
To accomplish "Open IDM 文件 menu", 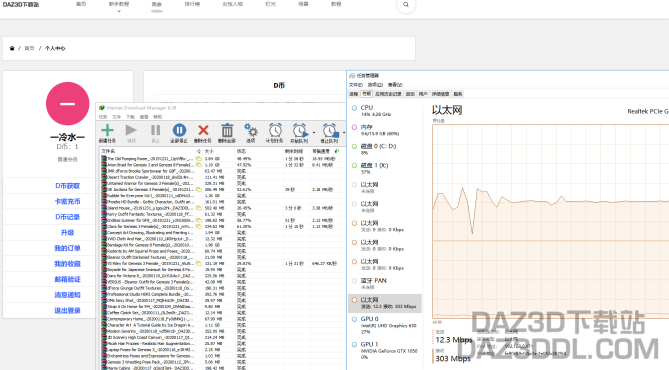I will (116, 117).
